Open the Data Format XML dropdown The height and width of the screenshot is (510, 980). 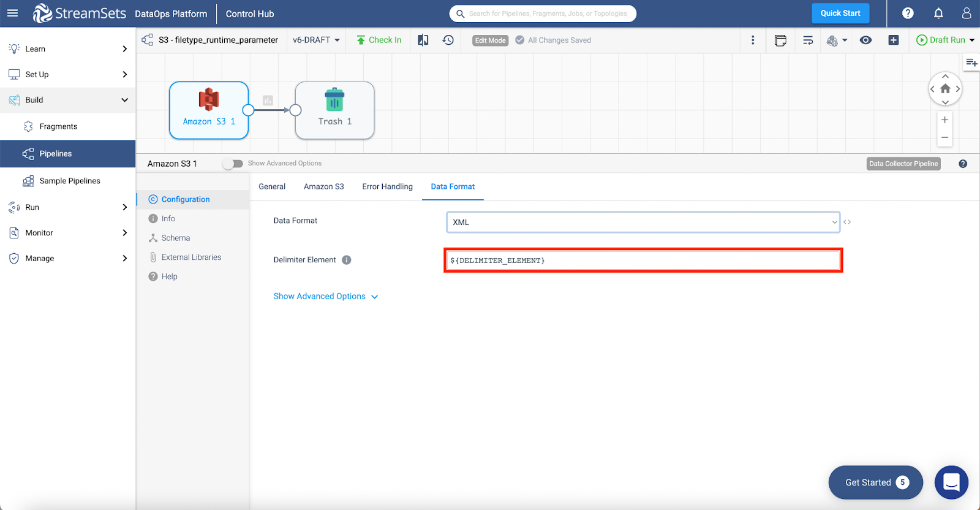643,222
